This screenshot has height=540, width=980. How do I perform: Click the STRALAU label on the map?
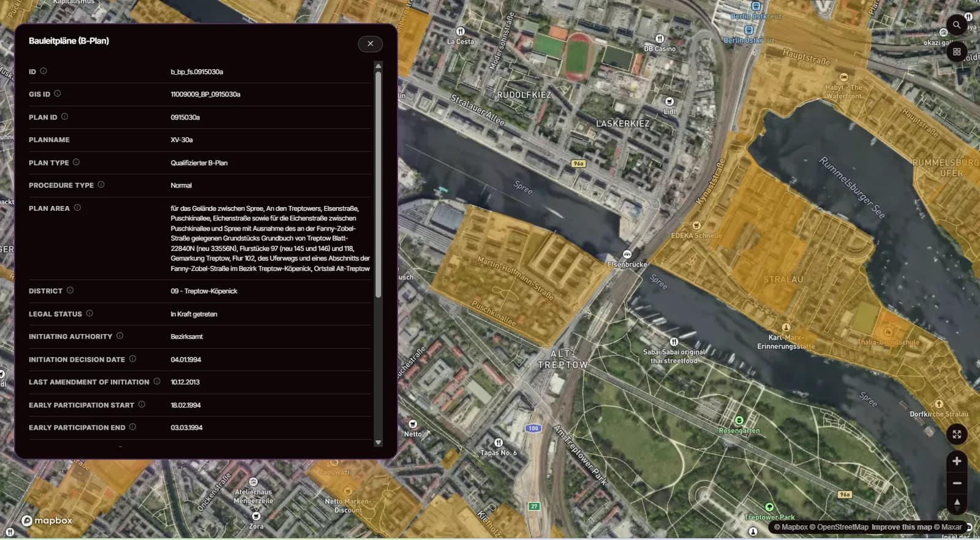coord(783,280)
